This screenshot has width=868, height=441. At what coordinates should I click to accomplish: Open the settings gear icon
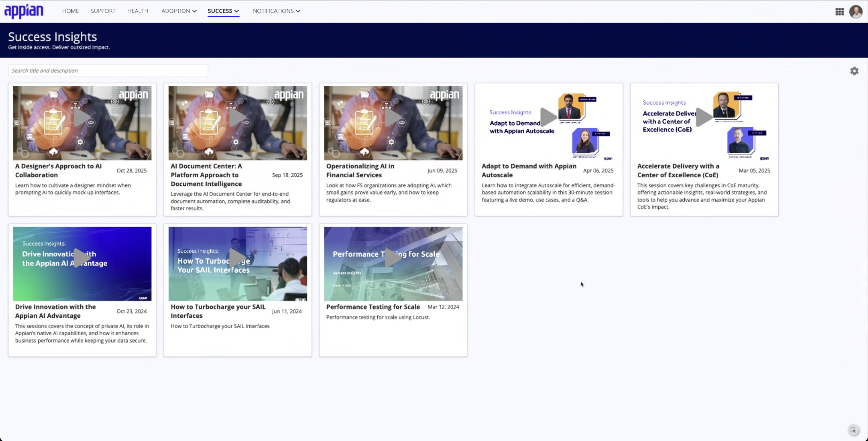854,71
